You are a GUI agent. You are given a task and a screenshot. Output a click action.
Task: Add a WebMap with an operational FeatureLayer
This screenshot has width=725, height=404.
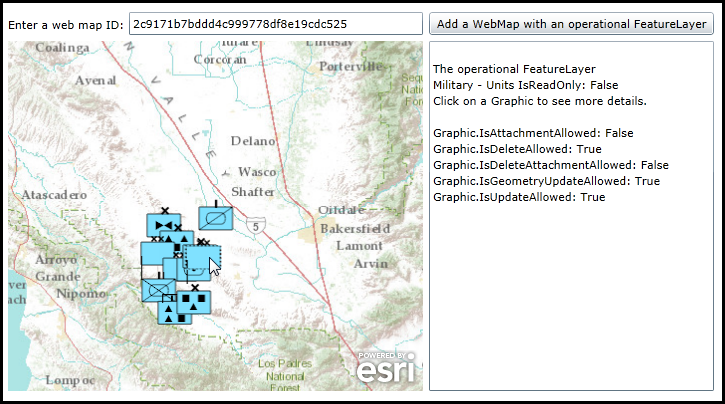571,24
